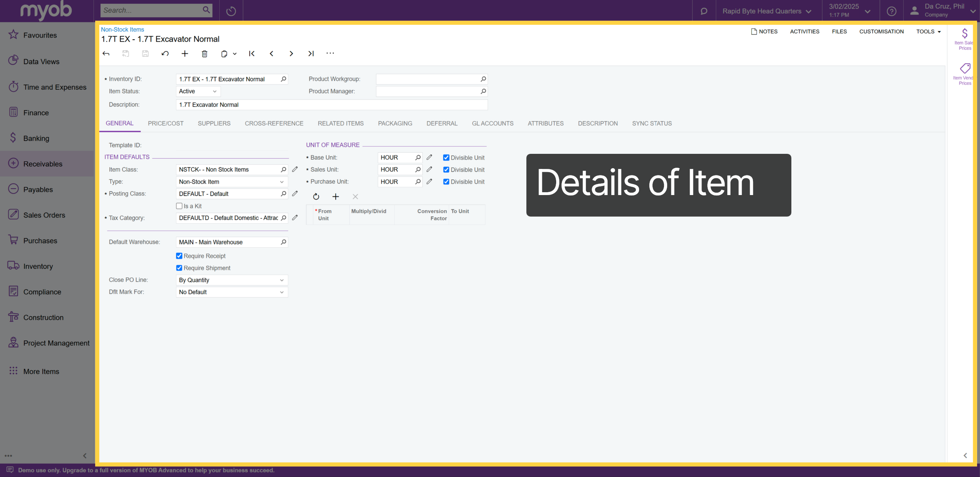Screen dimensions: 980x477
Task: Open the Tools dropdown menu
Action: [929, 31]
